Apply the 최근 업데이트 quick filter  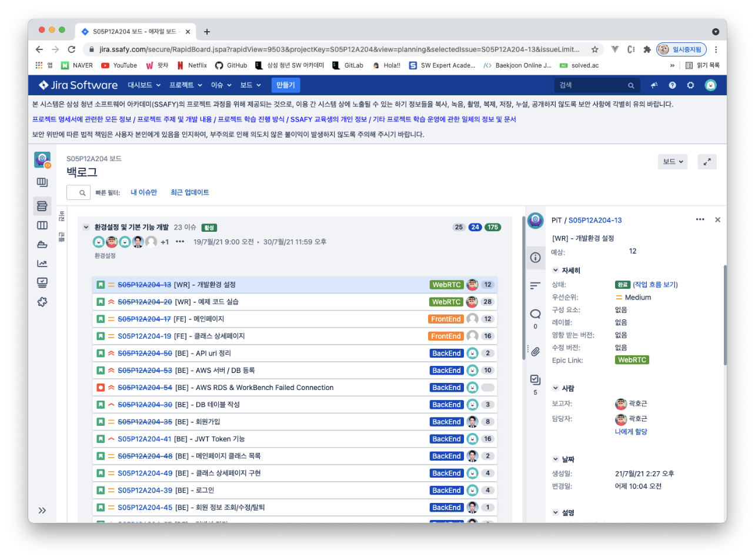(189, 192)
